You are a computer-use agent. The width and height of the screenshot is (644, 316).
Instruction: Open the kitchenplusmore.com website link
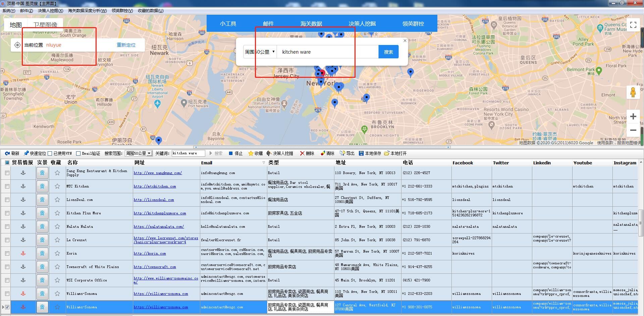pyautogui.click(x=160, y=213)
